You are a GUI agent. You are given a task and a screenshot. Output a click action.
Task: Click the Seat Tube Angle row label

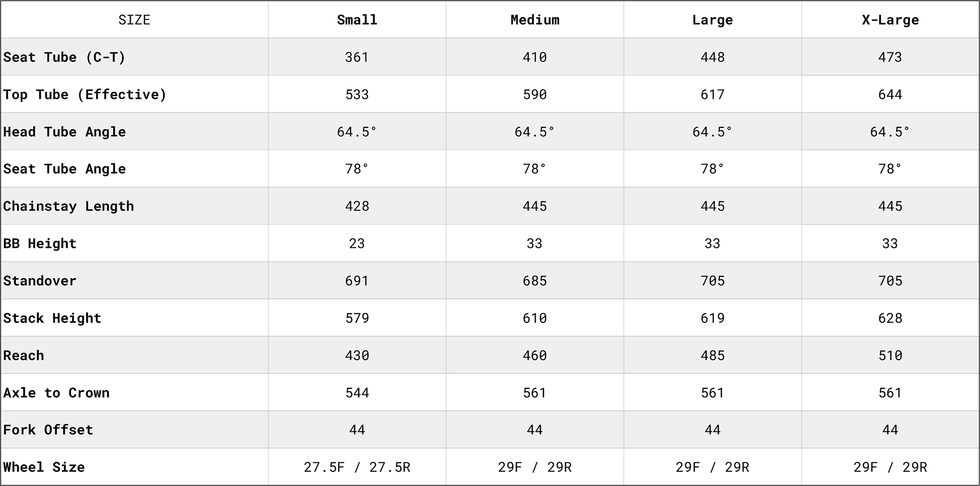pos(65,169)
